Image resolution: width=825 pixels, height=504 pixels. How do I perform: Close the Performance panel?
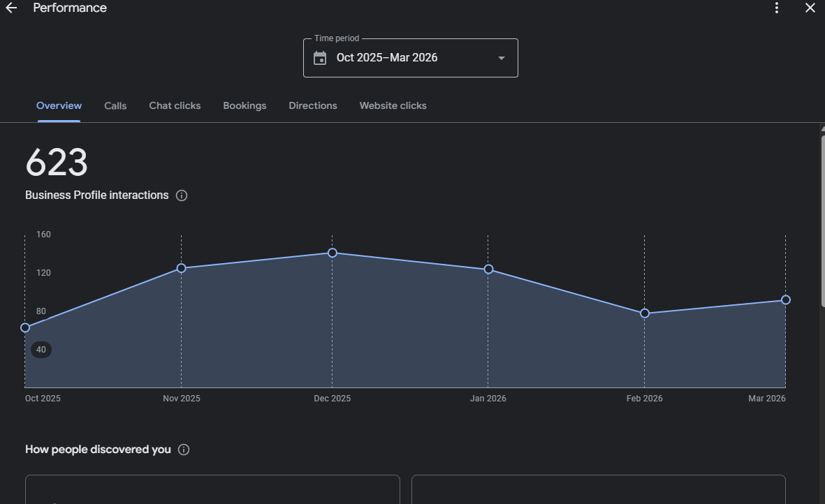point(810,8)
